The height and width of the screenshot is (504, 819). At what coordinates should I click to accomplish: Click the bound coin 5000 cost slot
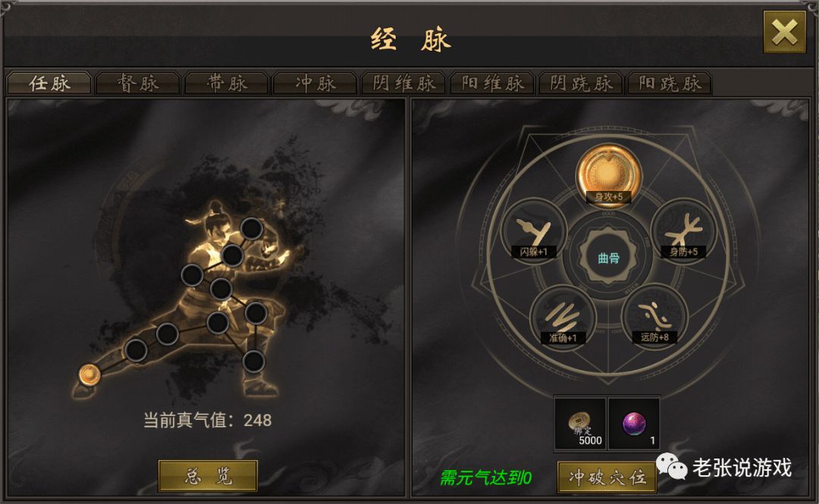(x=580, y=423)
